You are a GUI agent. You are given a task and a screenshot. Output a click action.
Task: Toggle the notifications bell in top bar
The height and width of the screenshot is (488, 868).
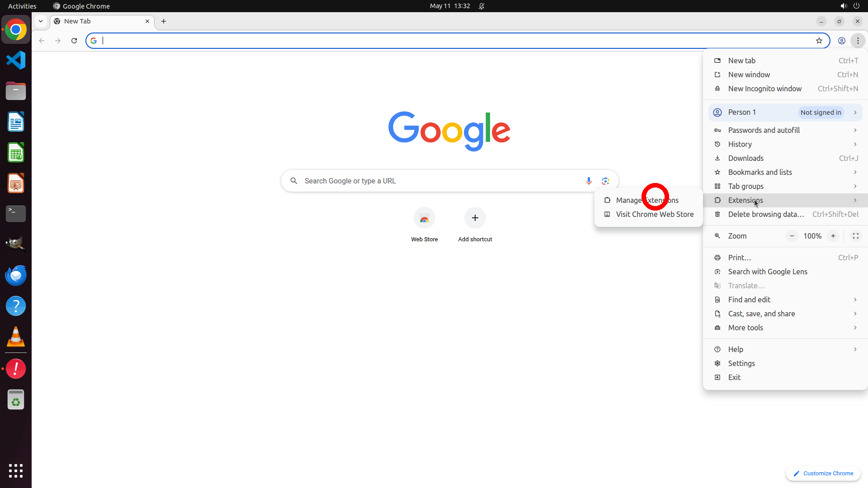(x=481, y=6)
